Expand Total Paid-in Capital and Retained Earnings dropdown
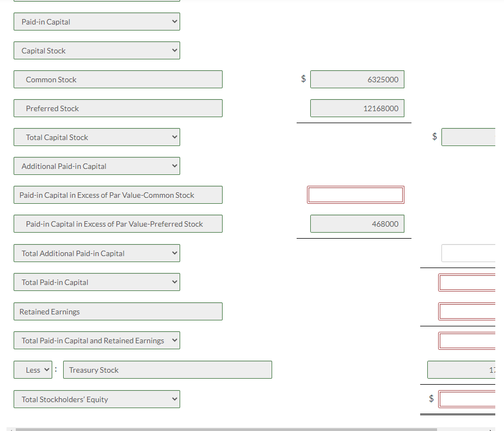The height and width of the screenshot is (431, 504). [x=97, y=341]
